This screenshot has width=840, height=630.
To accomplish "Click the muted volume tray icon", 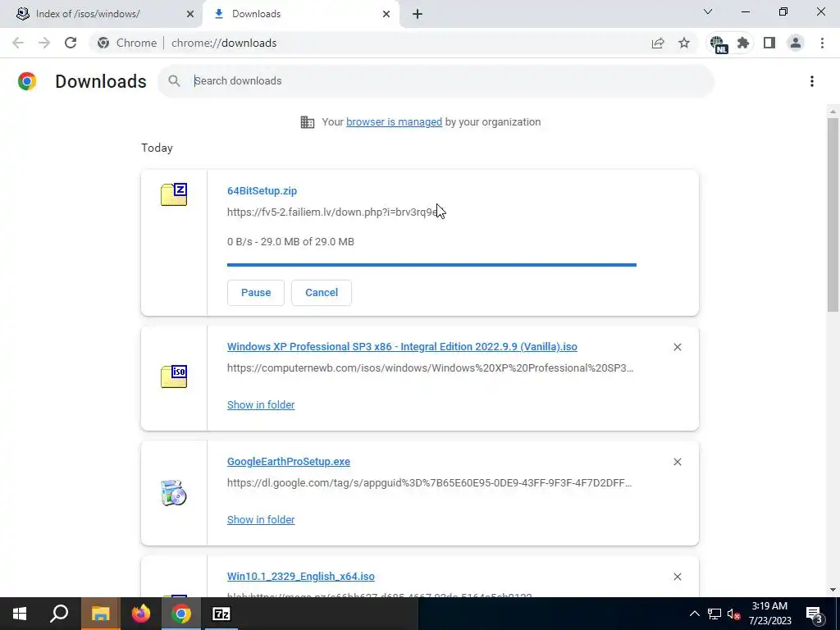I will [x=733, y=614].
